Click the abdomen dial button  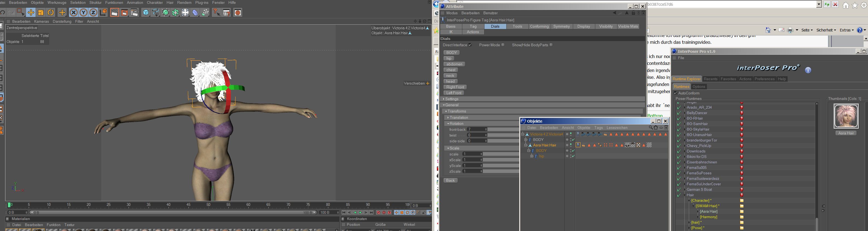pyautogui.click(x=455, y=64)
